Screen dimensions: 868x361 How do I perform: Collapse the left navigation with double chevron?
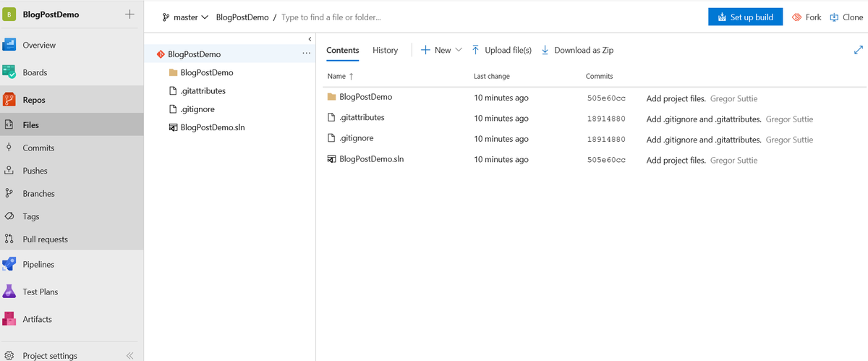130,356
